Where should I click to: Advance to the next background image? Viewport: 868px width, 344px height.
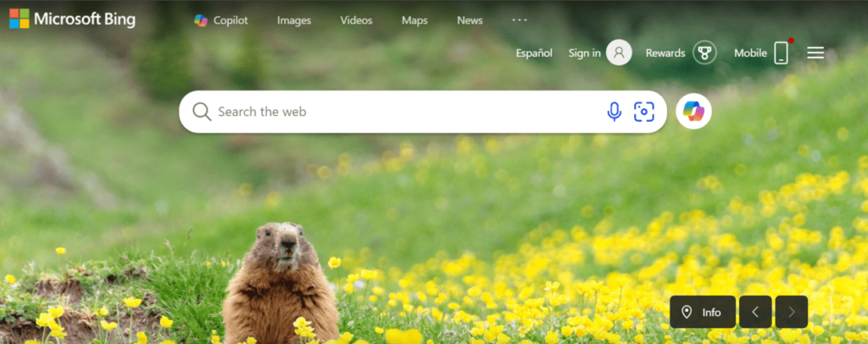pos(792,312)
